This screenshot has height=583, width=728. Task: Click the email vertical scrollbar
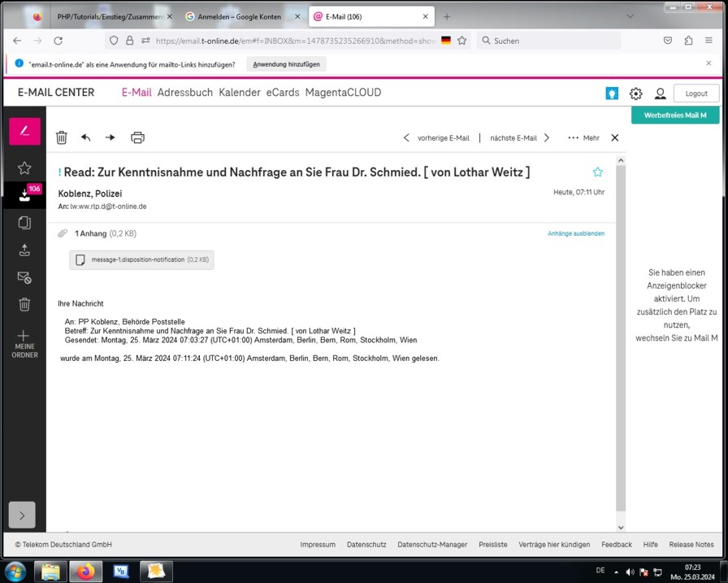(x=621, y=333)
